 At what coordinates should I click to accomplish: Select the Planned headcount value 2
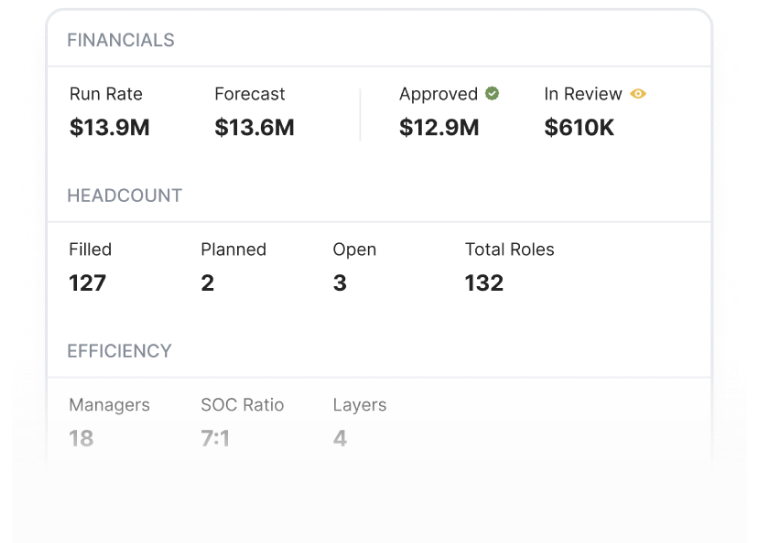click(x=207, y=283)
